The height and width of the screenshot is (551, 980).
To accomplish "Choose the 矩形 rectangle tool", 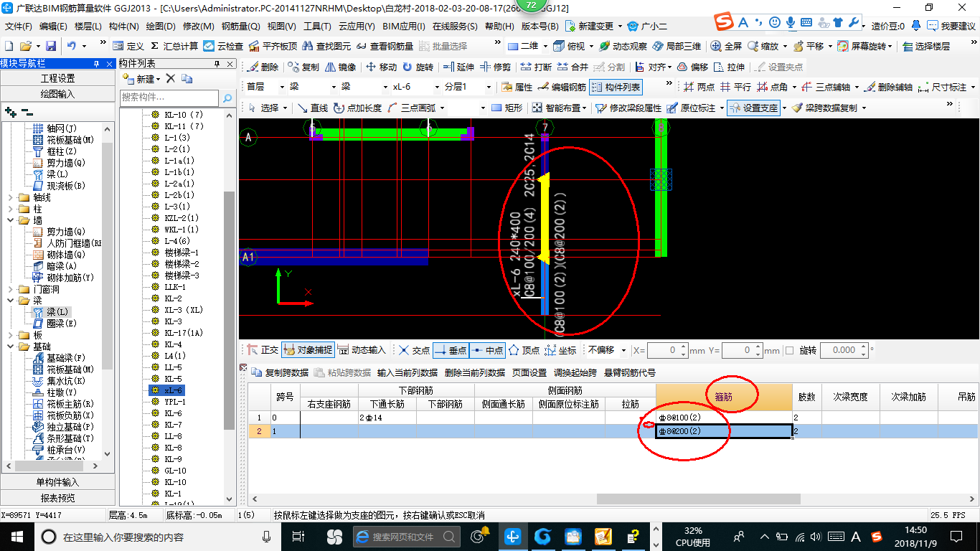I will [x=507, y=108].
